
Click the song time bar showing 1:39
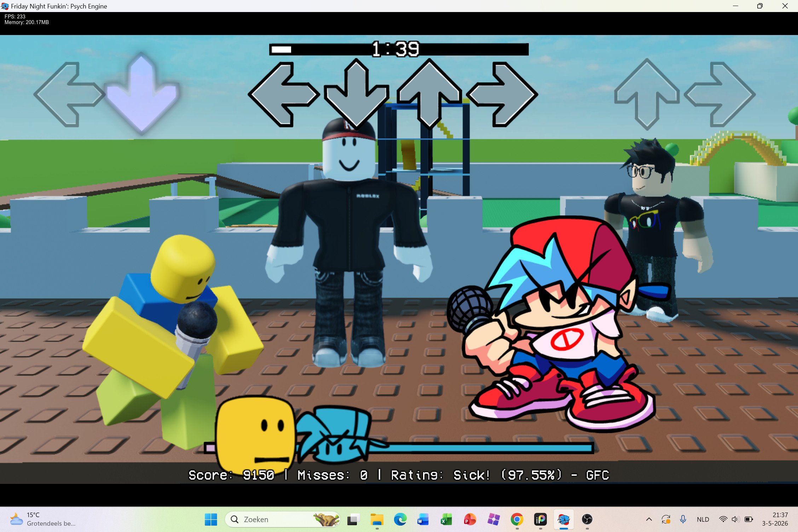[x=399, y=50]
